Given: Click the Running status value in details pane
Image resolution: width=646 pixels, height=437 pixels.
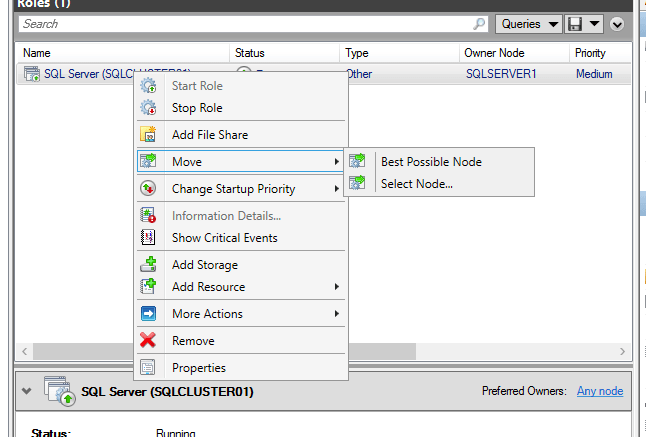Looking at the screenshot, I should [176, 432].
